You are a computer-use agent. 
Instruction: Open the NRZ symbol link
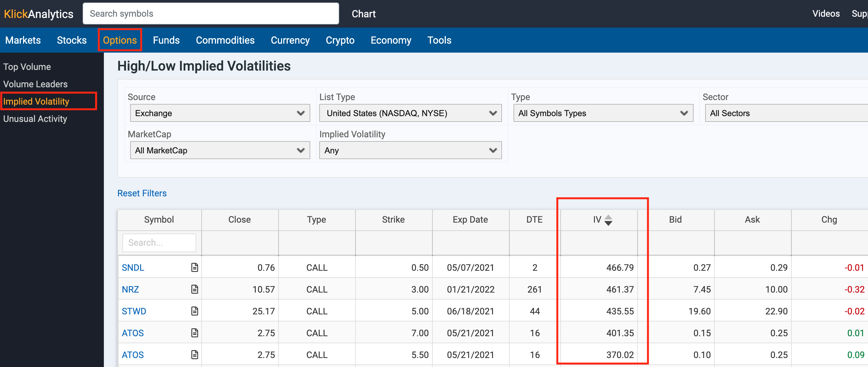[x=130, y=289]
